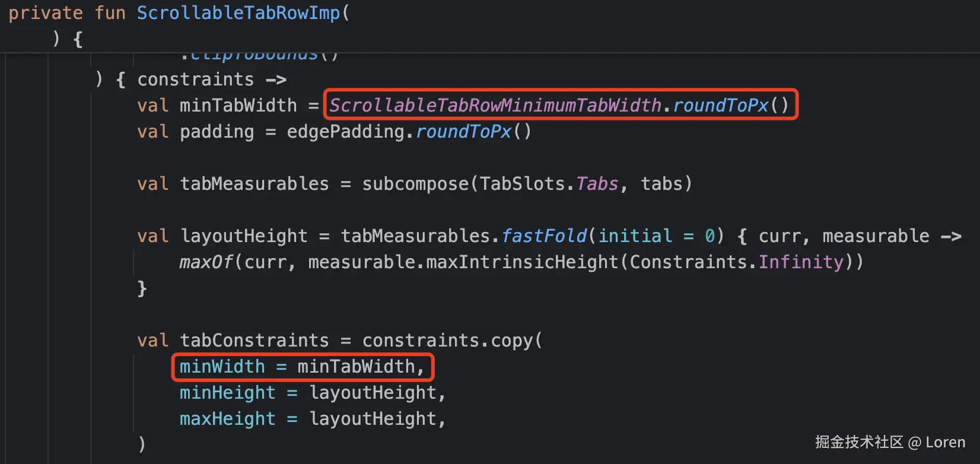Click the ScrollableTabRowMinimumTabWidth constant
The width and height of the screenshot is (980, 464).
495,106
